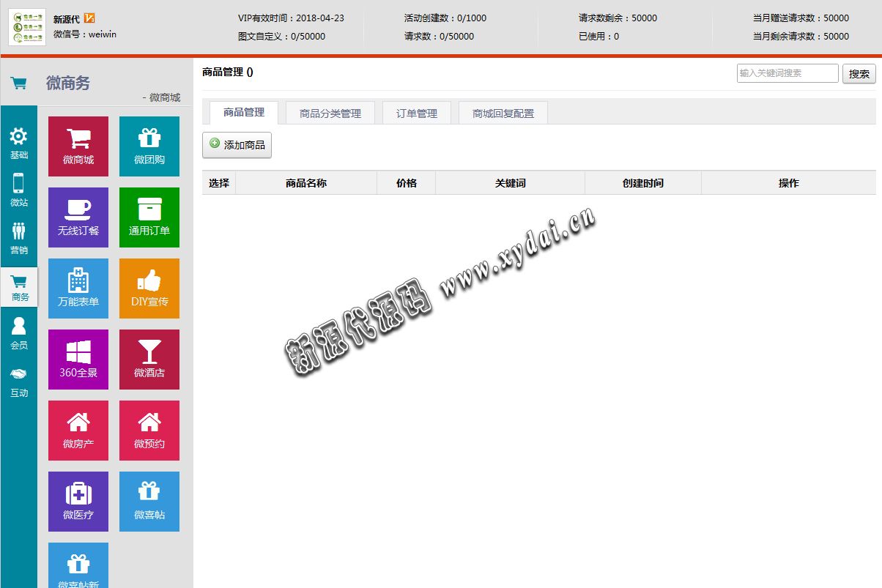Switch to 商城回复配置 tab
This screenshot has width=882, height=588.
[x=503, y=113]
